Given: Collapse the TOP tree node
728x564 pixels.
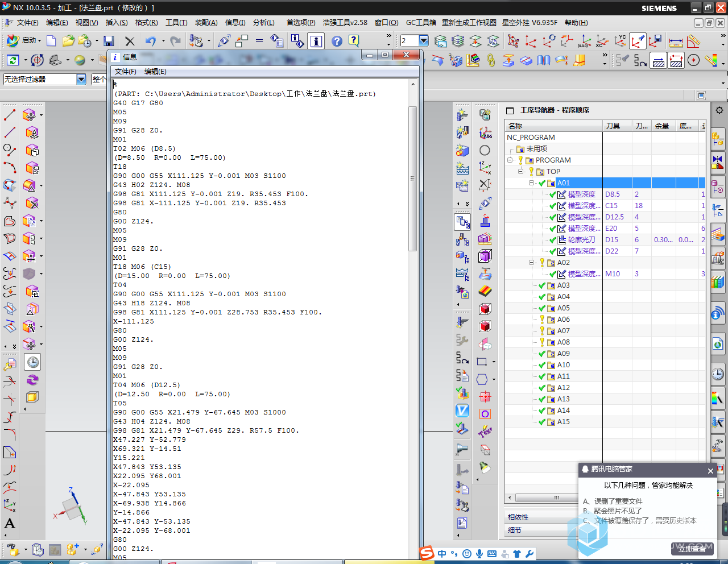Looking at the screenshot, I should 520,171.
